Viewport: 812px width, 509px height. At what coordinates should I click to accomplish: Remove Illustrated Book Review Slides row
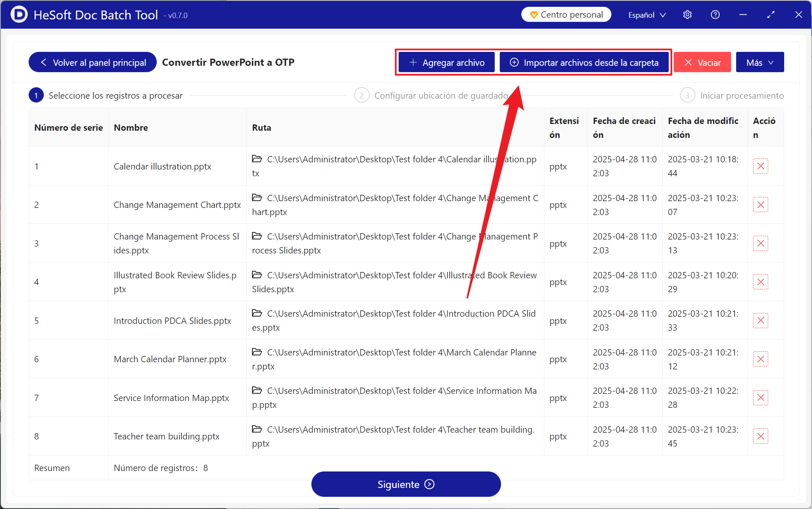pyautogui.click(x=761, y=282)
